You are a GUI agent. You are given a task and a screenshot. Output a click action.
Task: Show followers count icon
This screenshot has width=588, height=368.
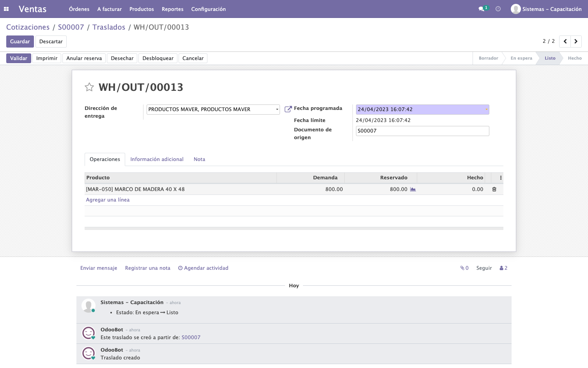click(503, 268)
